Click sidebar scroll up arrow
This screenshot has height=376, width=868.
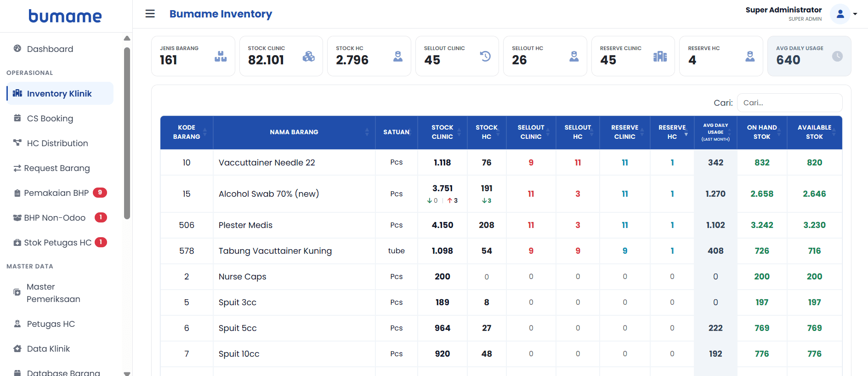(127, 38)
